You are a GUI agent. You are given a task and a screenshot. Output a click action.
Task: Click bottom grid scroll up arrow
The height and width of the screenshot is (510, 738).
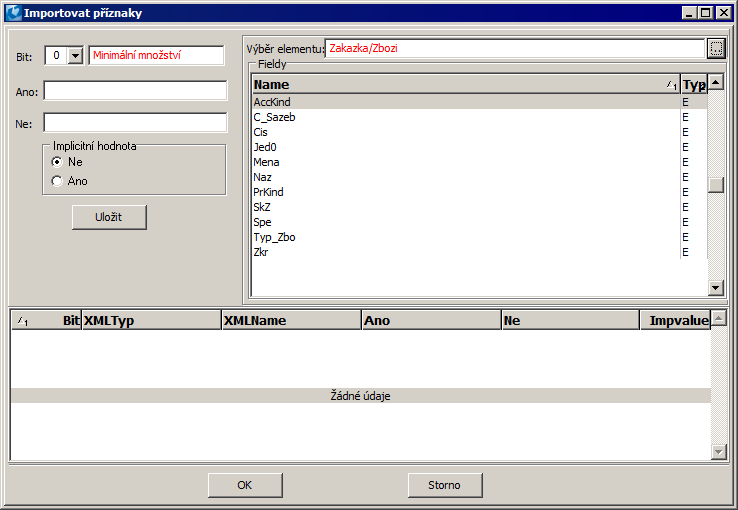pyautogui.click(x=719, y=319)
